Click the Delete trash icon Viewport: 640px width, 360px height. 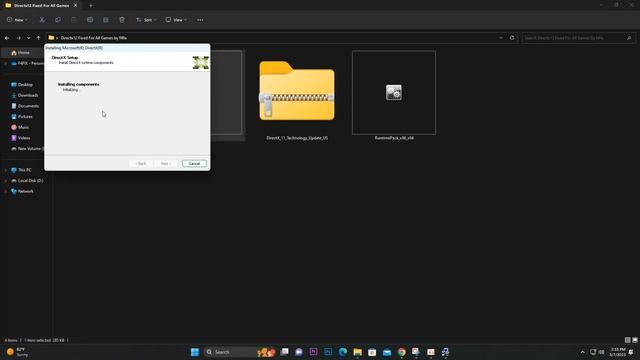click(x=122, y=20)
